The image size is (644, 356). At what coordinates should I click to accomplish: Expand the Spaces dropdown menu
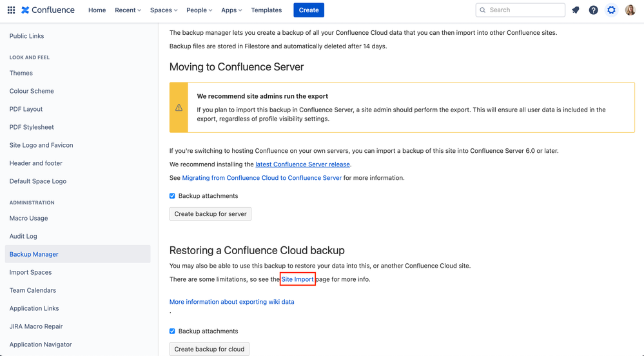pos(164,10)
